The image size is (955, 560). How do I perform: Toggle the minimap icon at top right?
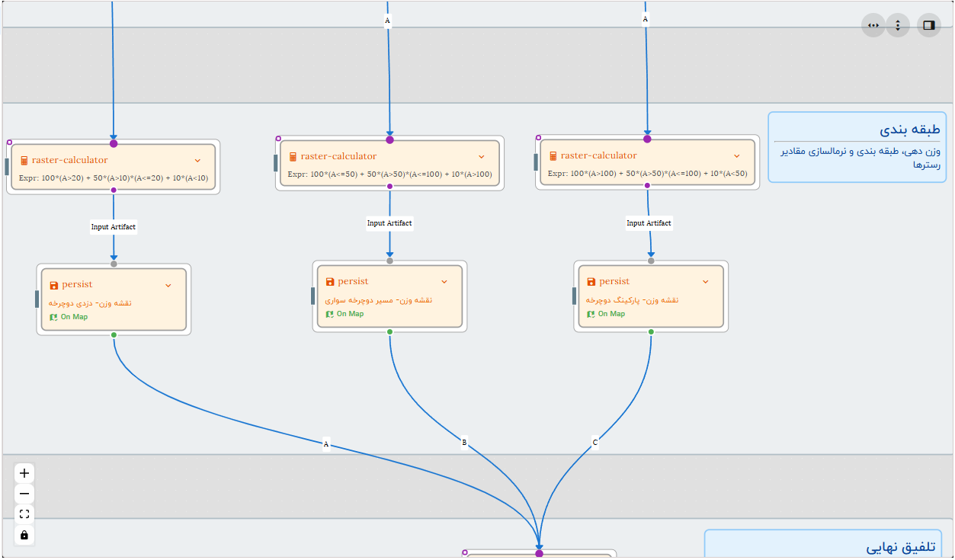pos(928,25)
